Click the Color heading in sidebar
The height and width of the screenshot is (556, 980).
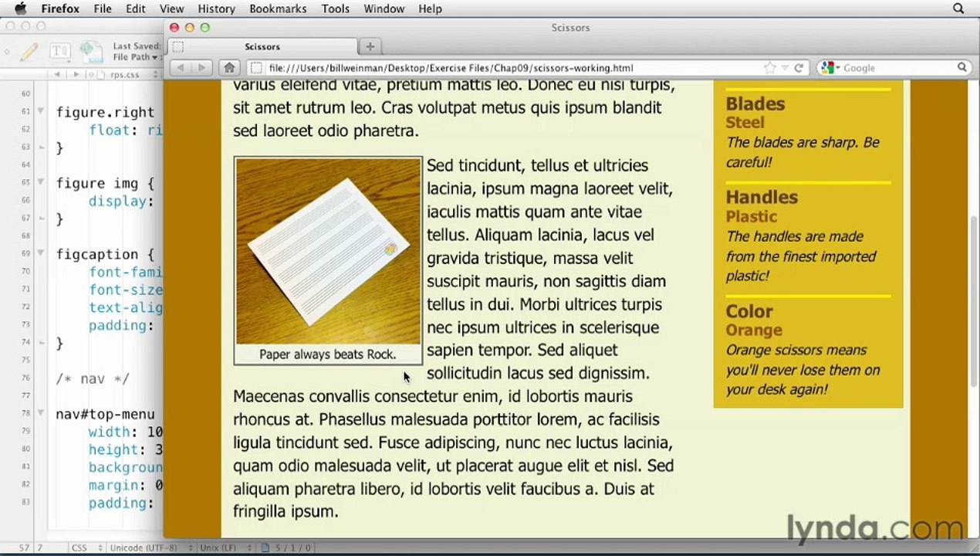(749, 311)
